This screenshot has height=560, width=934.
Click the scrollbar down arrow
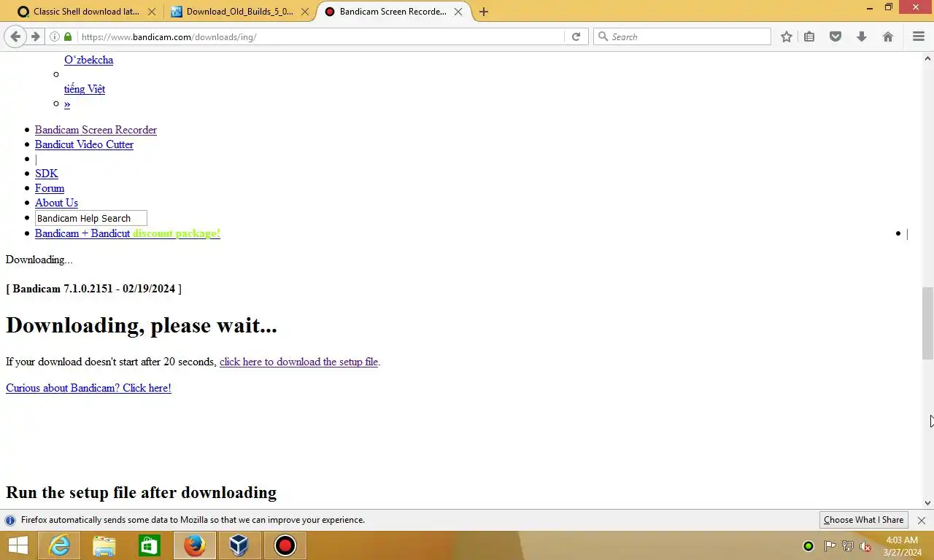point(928,502)
